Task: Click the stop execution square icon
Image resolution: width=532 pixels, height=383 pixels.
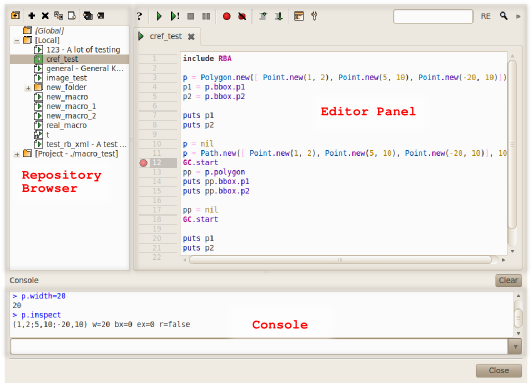Action: click(x=191, y=16)
